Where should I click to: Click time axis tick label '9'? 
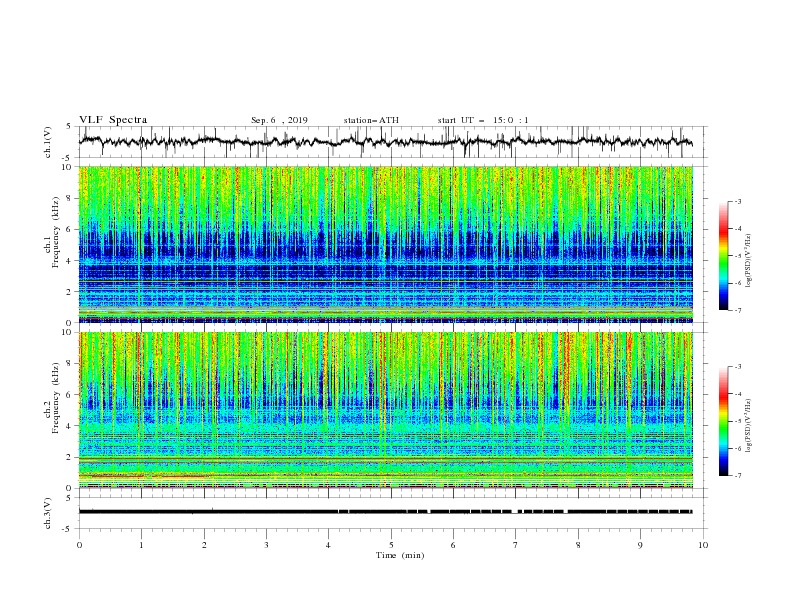point(640,545)
